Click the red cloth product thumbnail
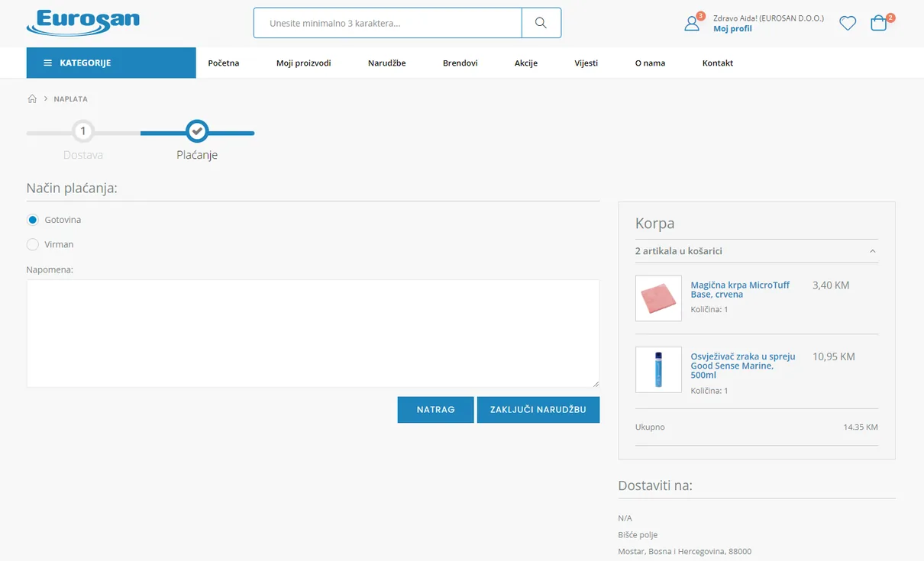 point(658,298)
